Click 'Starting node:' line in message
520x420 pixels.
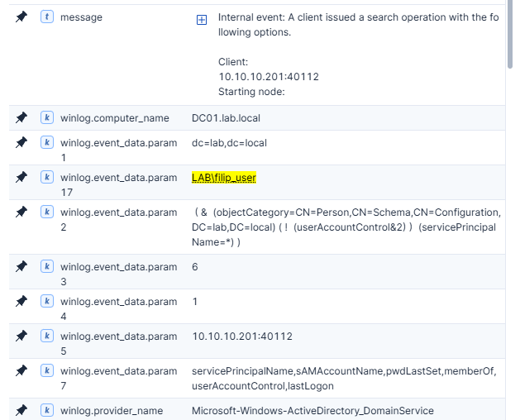click(x=251, y=92)
